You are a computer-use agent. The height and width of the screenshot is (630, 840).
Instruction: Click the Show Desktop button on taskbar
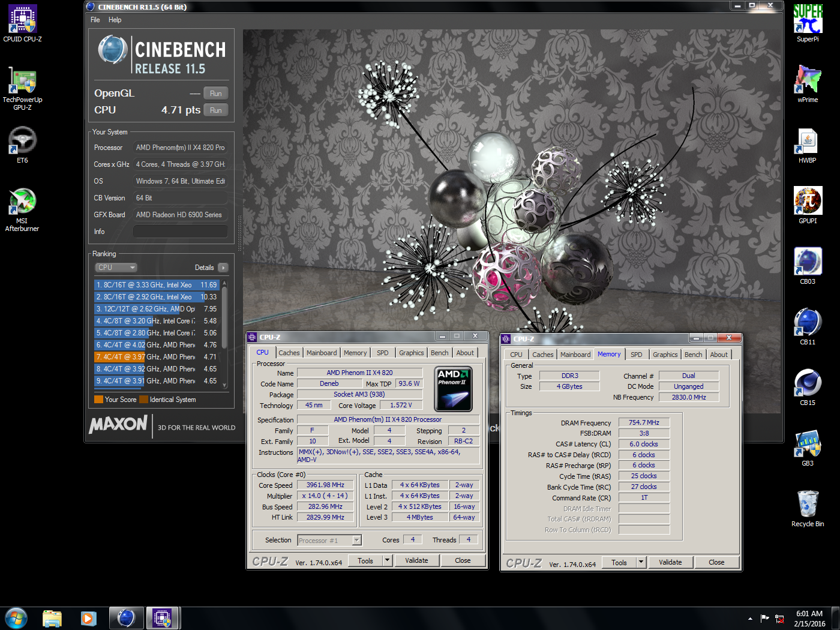[x=835, y=618]
